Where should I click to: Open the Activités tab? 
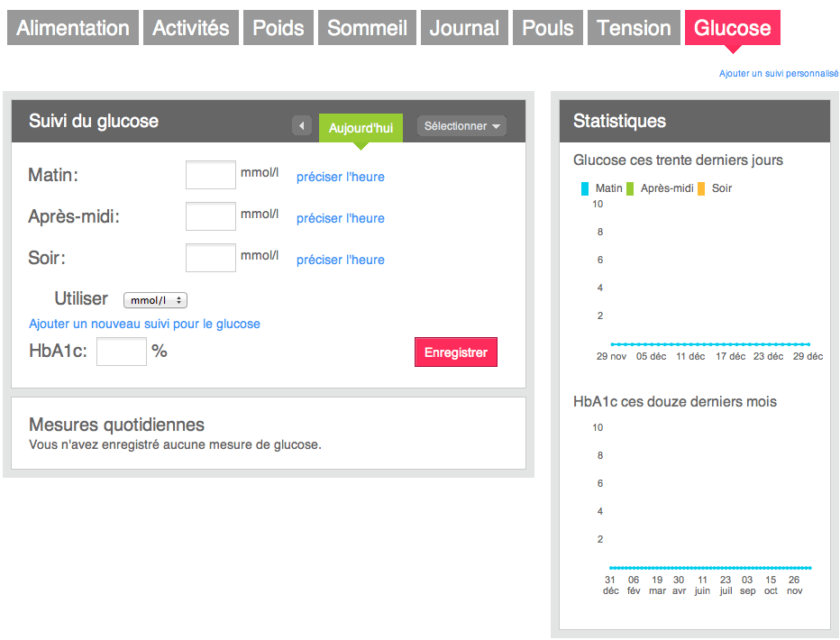coord(191,28)
